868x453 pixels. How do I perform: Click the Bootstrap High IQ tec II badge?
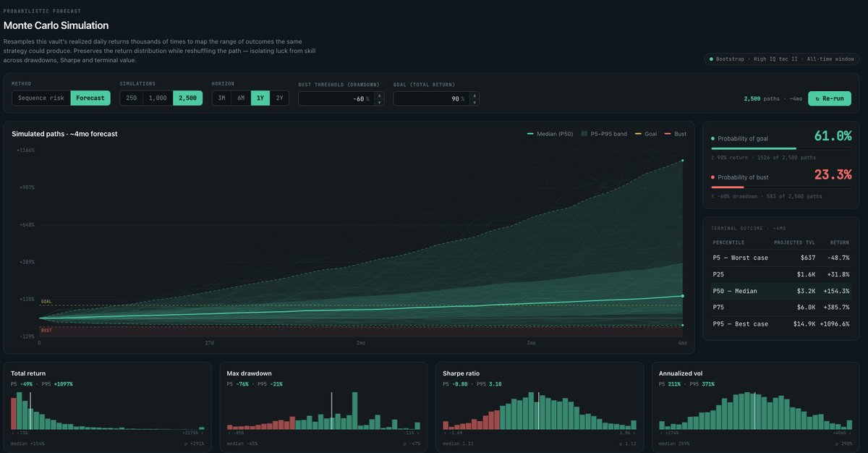click(782, 59)
